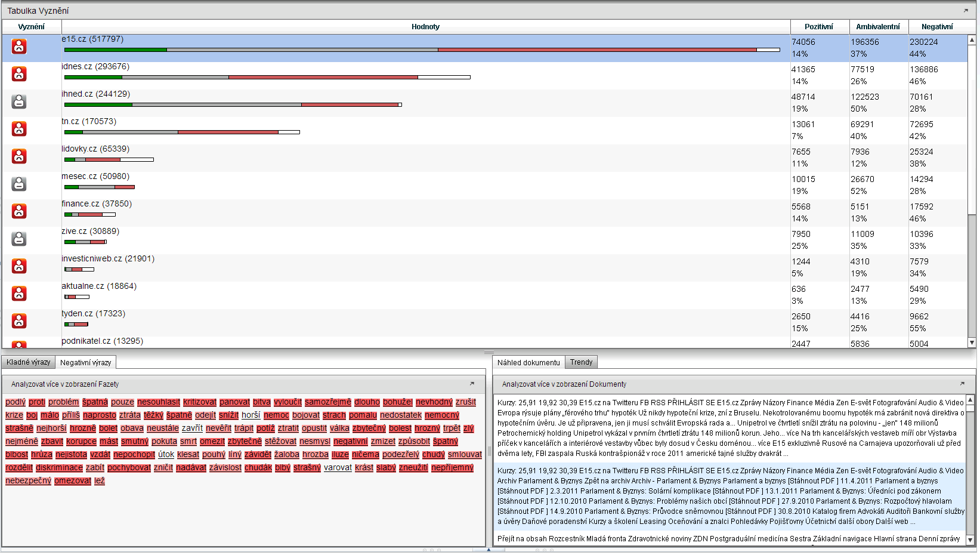The width and height of the screenshot is (980, 555).
Task: Click the negative word "nebezpečný"
Action: point(28,481)
